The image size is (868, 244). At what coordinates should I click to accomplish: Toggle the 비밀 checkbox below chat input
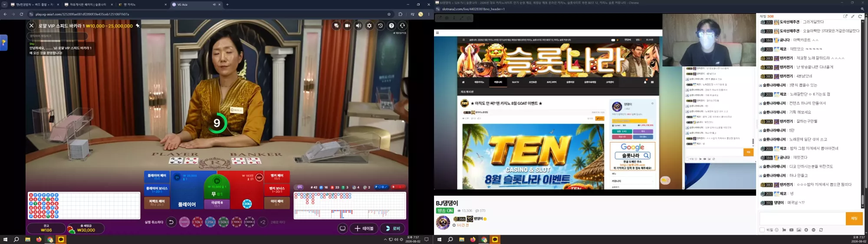[x=762, y=230]
